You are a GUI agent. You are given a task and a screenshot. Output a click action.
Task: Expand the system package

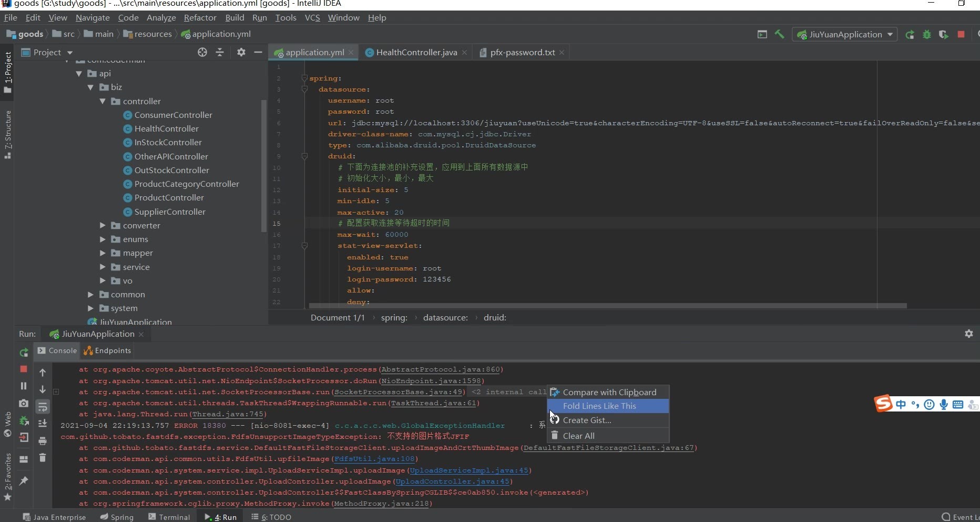click(x=90, y=308)
